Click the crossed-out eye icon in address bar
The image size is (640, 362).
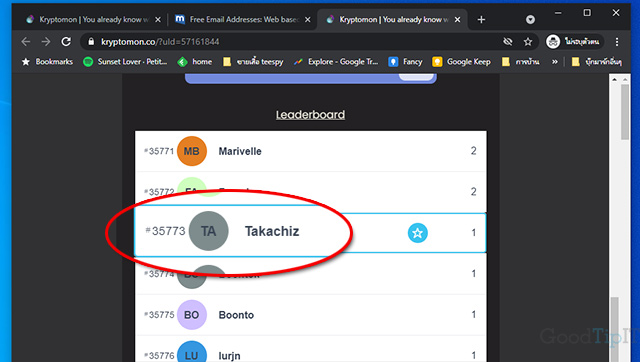coord(507,42)
